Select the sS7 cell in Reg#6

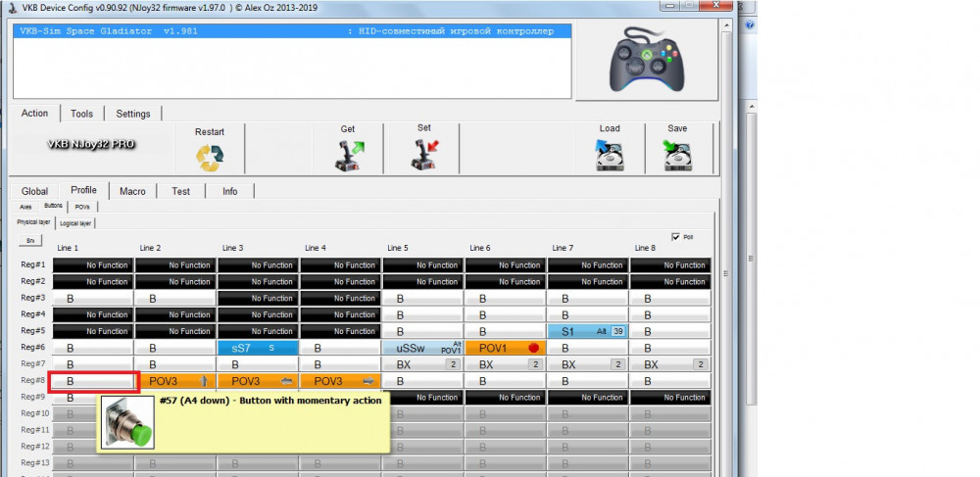pos(258,348)
